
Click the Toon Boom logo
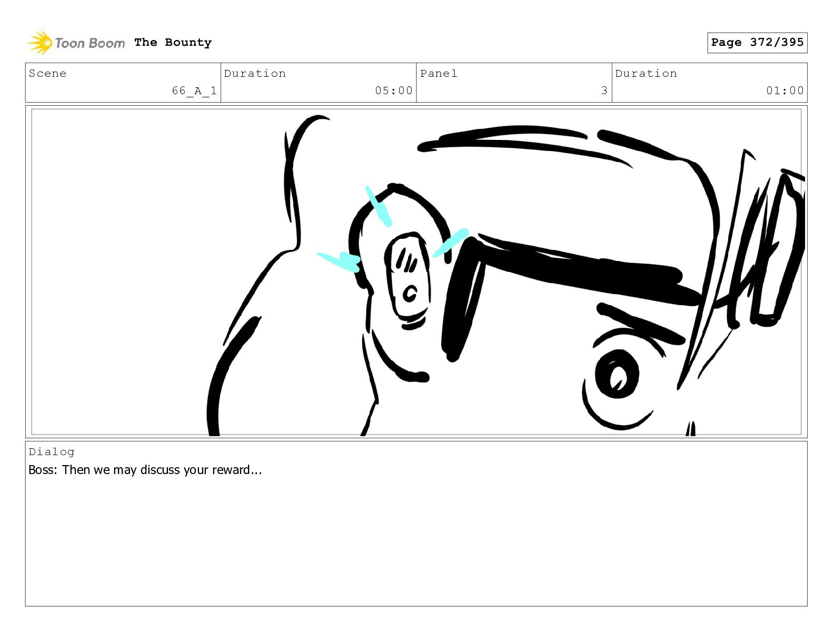click(76, 43)
